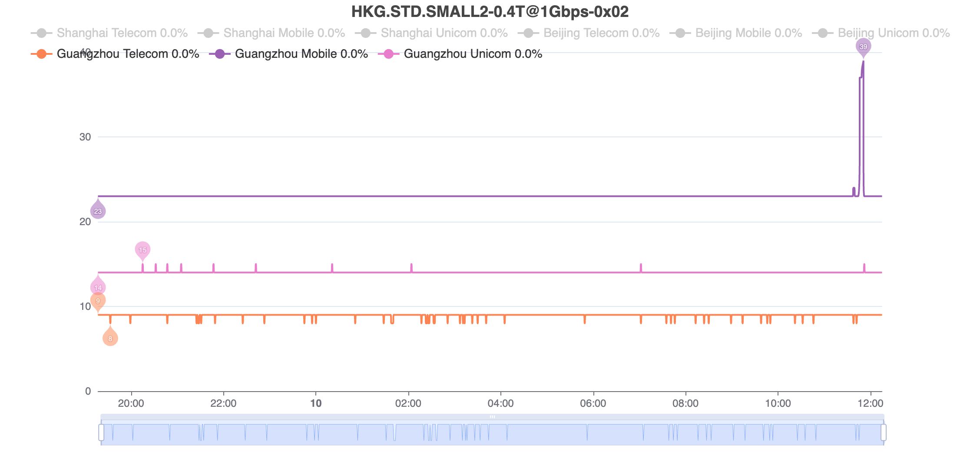Click the 10:00 x-axis label

(778, 403)
